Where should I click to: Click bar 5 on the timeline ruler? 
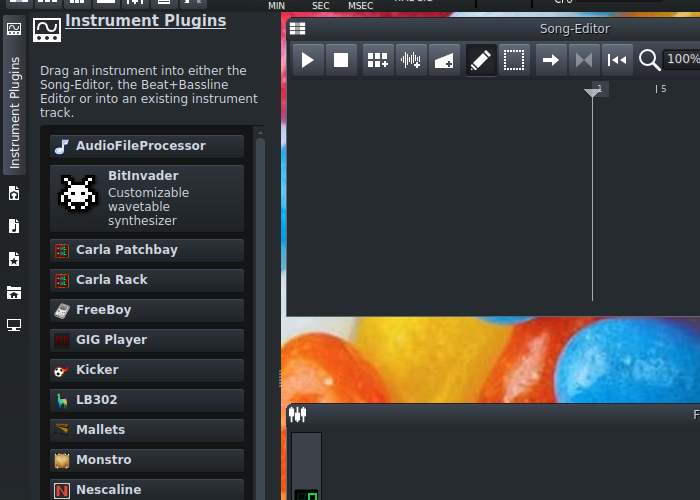tap(661, 89)
